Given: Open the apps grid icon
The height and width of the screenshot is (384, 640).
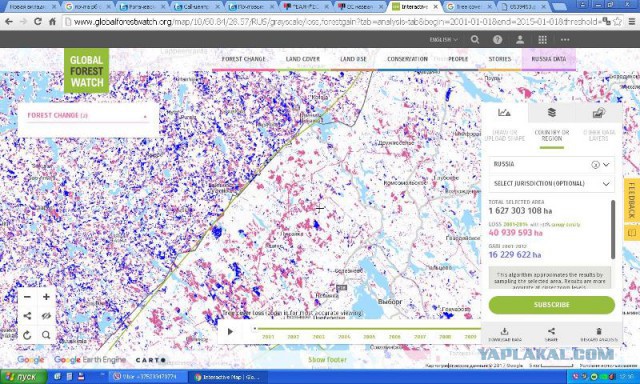Looking at the screenshot, I should (542, 40).
